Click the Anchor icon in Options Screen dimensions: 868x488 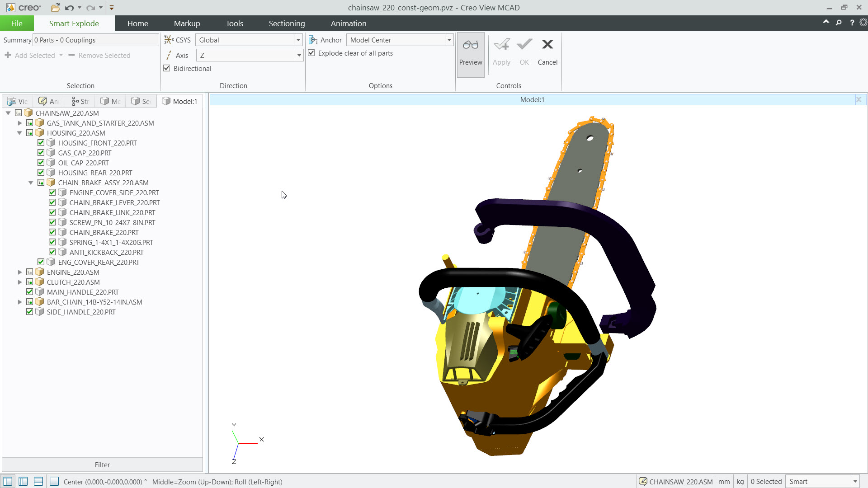(x=313, y=40)
